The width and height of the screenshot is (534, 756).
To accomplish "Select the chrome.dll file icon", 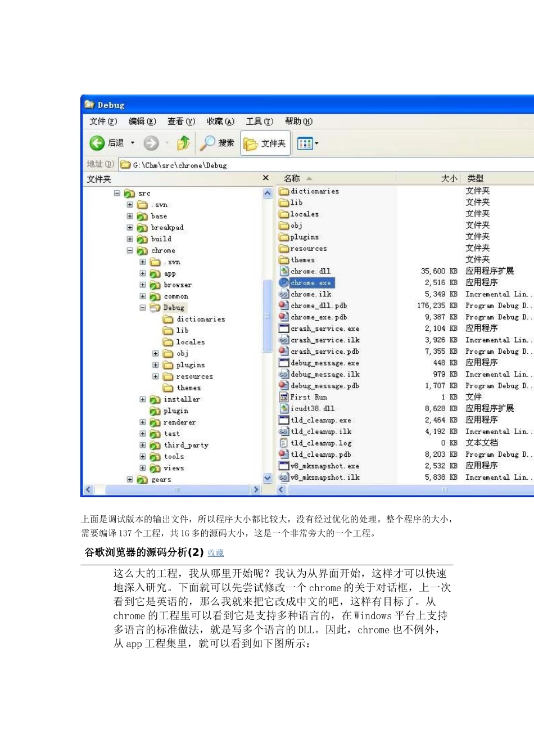I will click(284, 271).
